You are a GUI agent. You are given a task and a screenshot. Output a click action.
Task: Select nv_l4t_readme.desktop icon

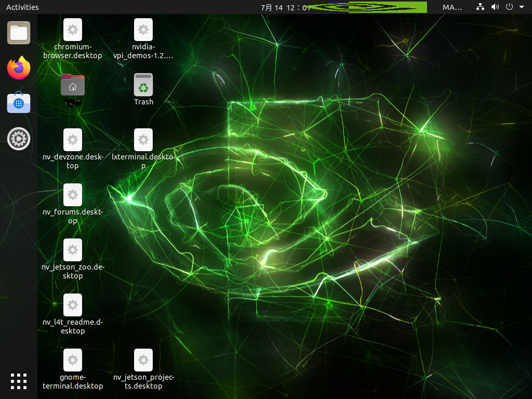coord(73,305)
